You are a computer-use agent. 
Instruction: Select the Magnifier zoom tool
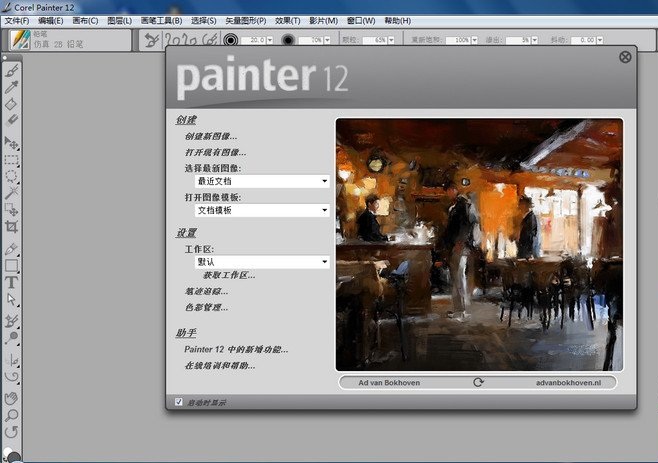11,415
